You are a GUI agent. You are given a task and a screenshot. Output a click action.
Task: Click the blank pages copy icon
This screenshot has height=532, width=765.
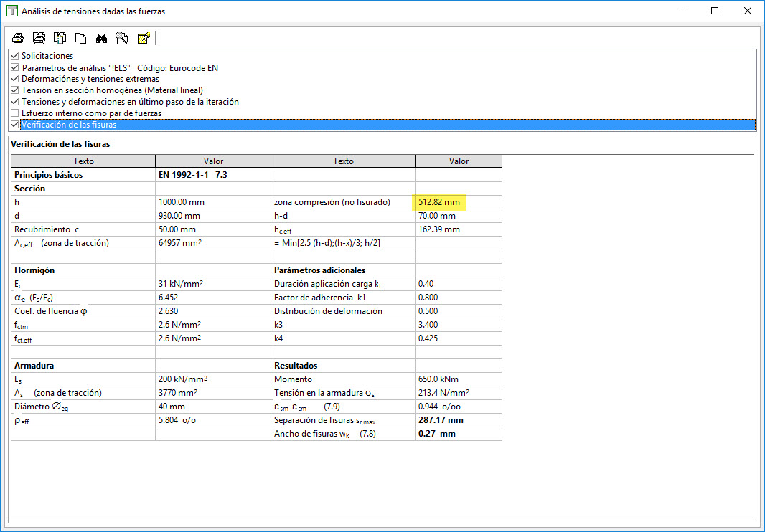coord(81,38)
